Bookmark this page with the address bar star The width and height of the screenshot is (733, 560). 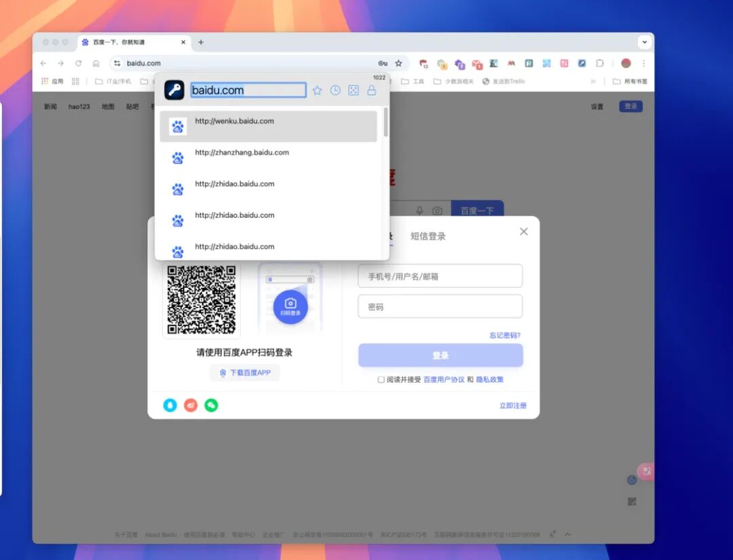pyautogui.click(x=398, y=63)
